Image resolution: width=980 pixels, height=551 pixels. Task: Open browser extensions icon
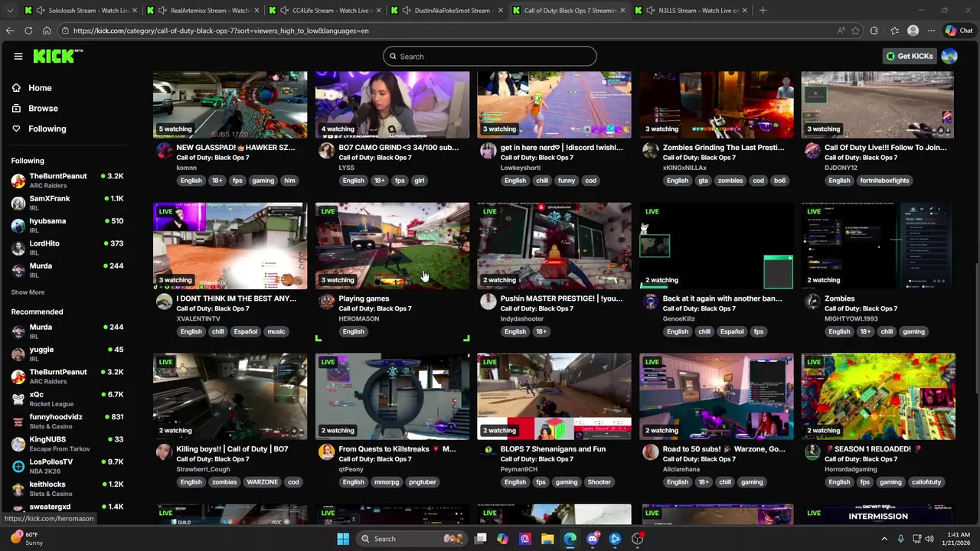coord(874,31)
